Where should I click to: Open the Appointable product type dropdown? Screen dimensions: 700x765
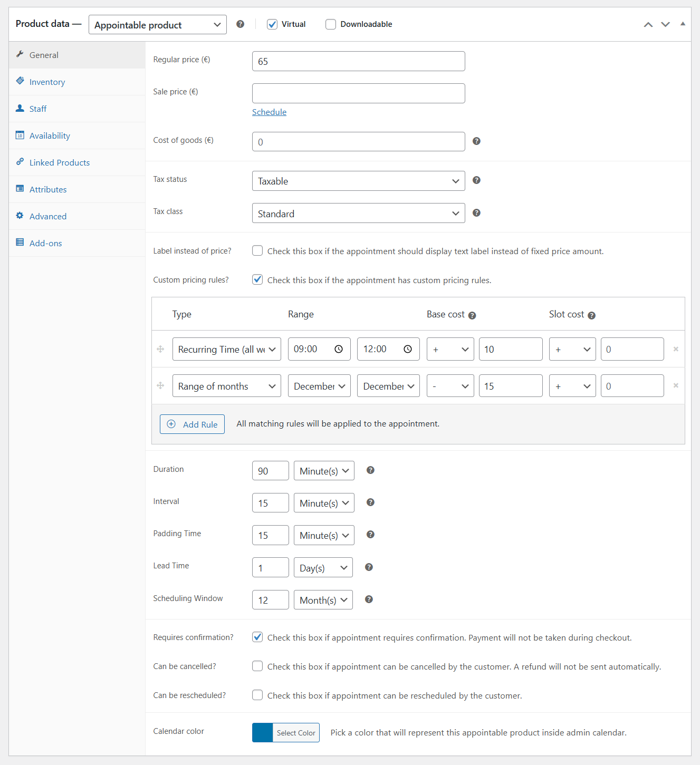pos(157,24)
